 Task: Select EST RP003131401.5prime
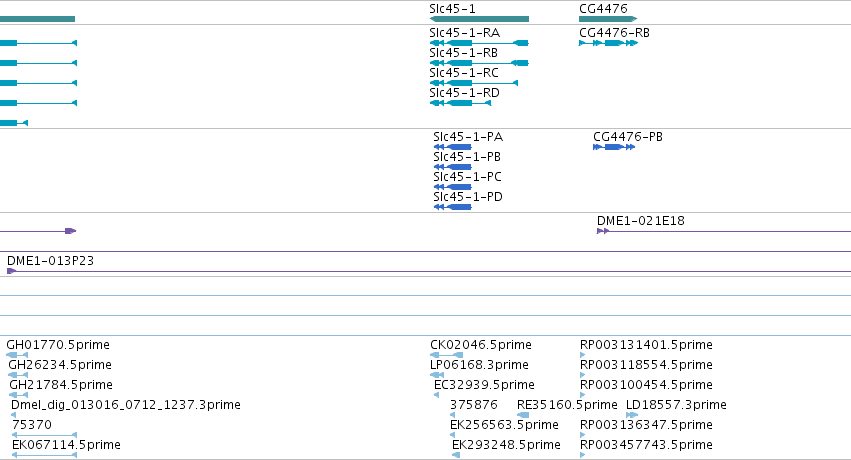[583, 355]
